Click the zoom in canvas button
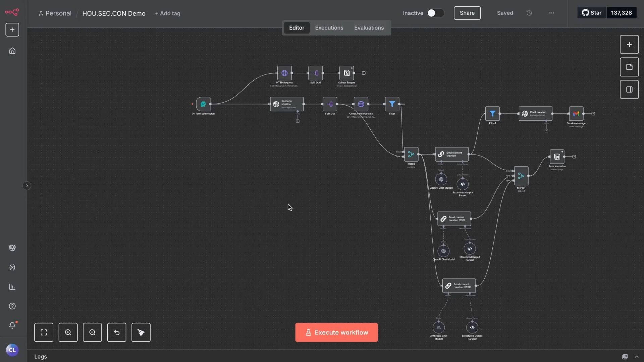The image size is (644, 362). point(68,333)
